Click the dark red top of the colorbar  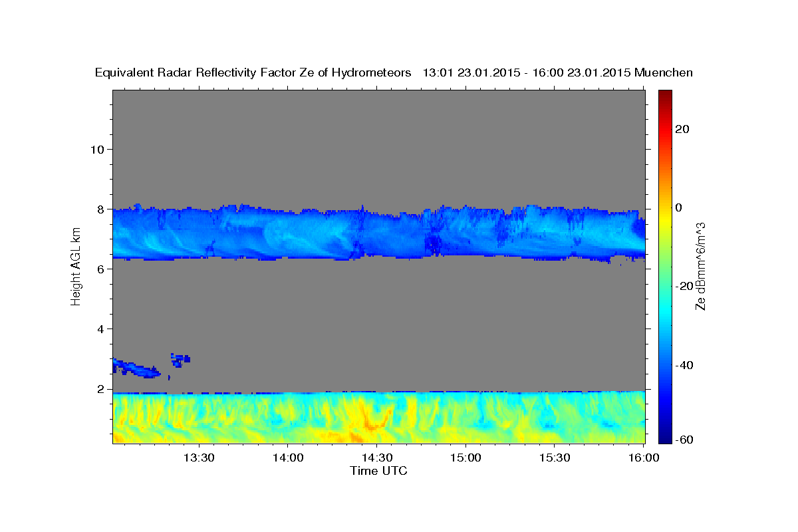(664, 94)
